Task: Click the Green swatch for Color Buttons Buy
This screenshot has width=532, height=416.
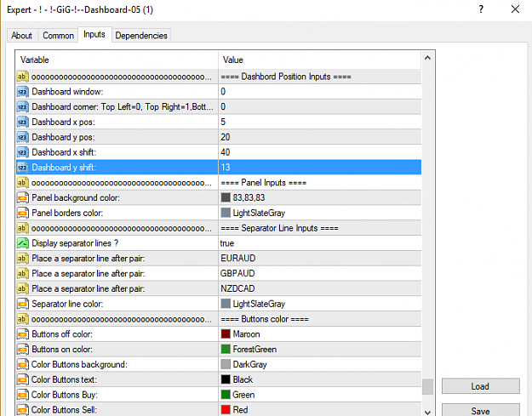Action: pos(226,394)
